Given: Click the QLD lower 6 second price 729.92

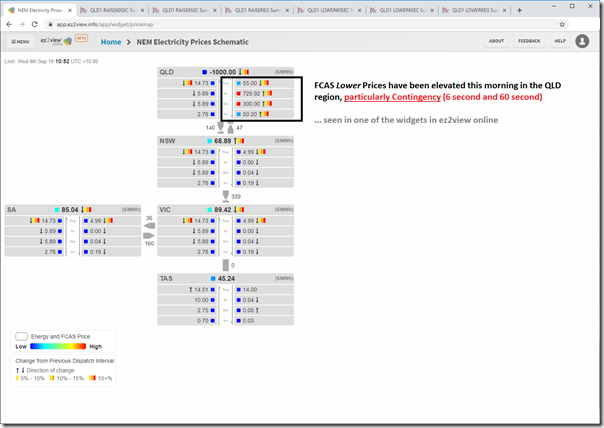Looking at the screenshot, I should tap(251, 93).
